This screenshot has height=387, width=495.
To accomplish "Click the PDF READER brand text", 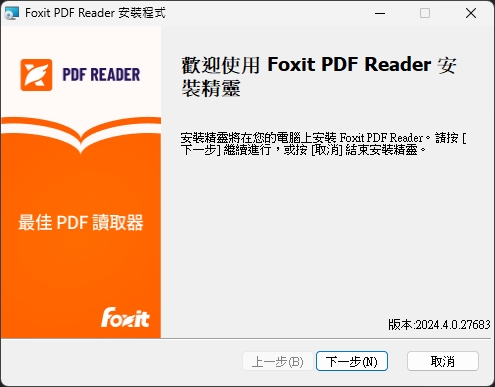I will [x=101, y=75].
